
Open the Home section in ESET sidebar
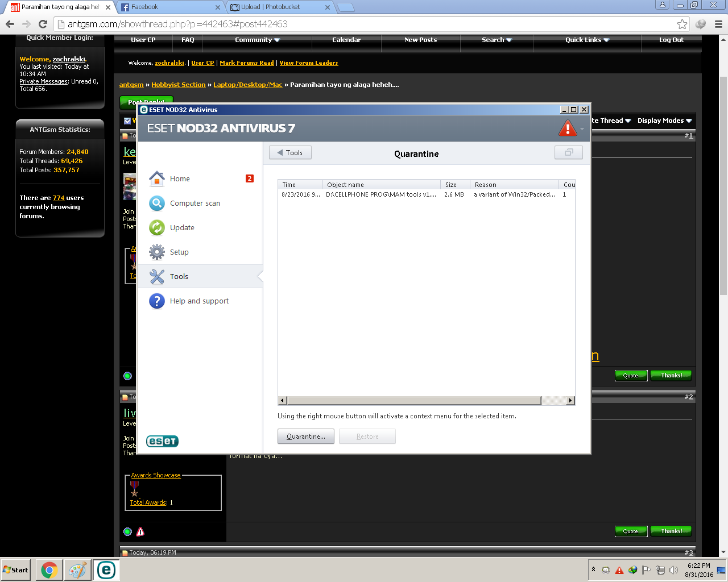180,179
